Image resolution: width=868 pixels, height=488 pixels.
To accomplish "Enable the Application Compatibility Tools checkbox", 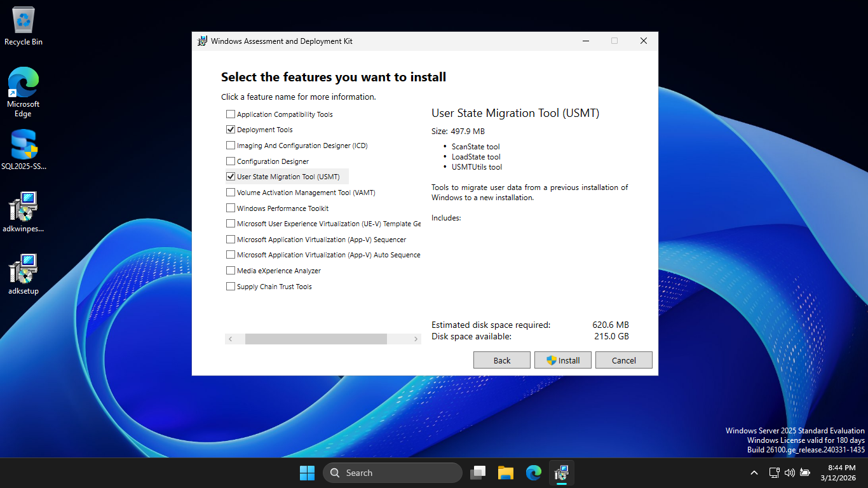I will click(231, 114).
